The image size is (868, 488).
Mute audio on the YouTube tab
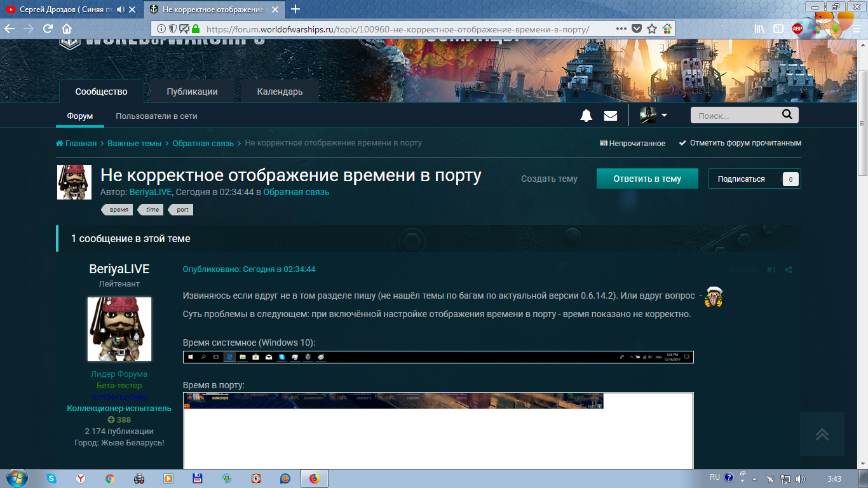click(x=121, y=10)
